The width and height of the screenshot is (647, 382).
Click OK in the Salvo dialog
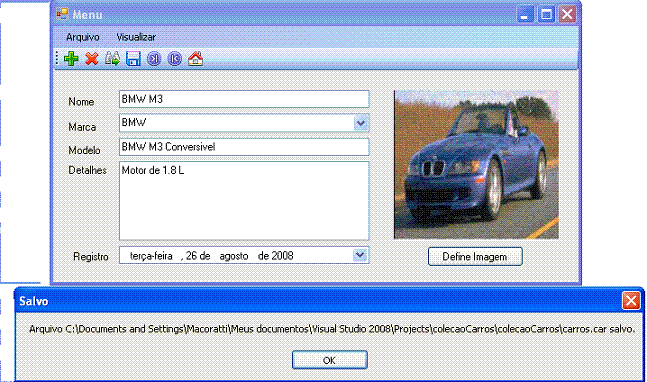[x=329, y=360]
